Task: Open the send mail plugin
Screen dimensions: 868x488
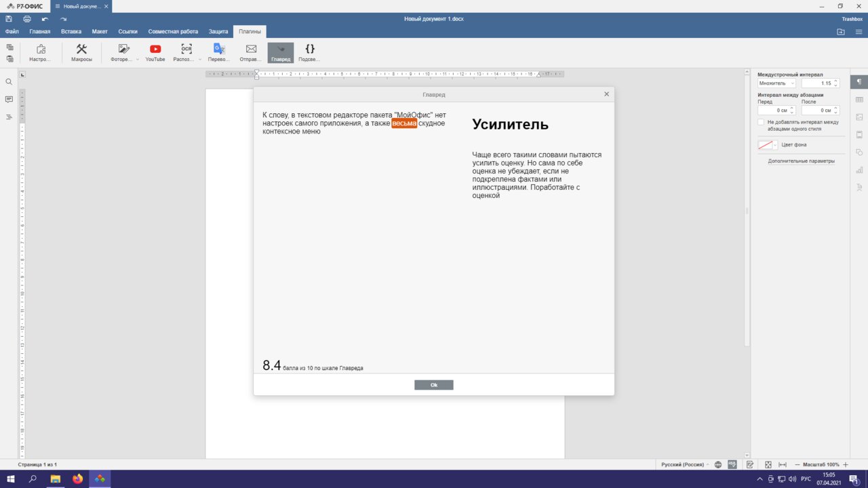Action: point(251,52)
